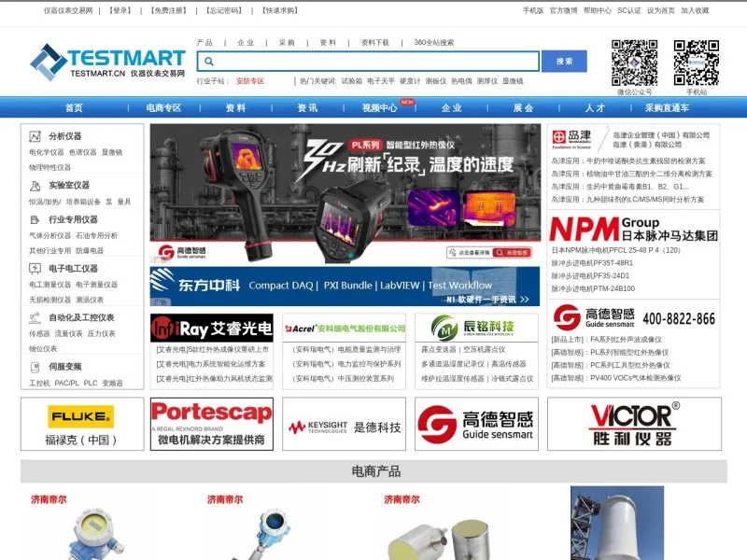Click the 登录 link
Image resolution: width=747 pixels, height=560 pixels.
point(120,10)
